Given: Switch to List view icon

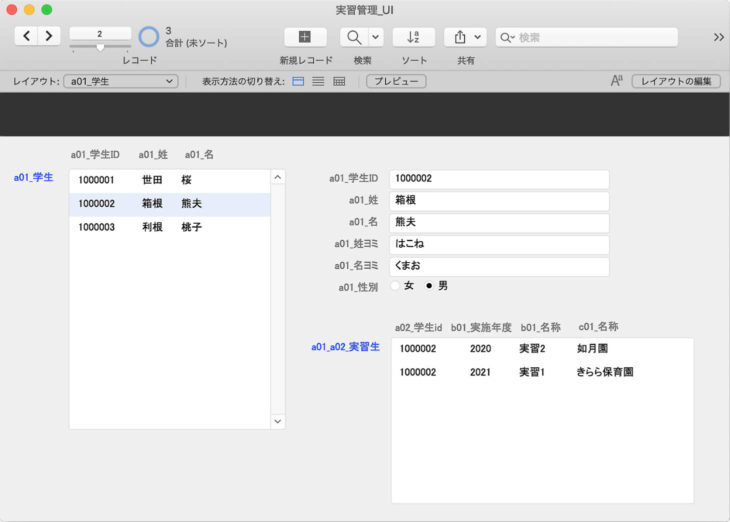Looking at the screenshot, I should pos(318,81).
